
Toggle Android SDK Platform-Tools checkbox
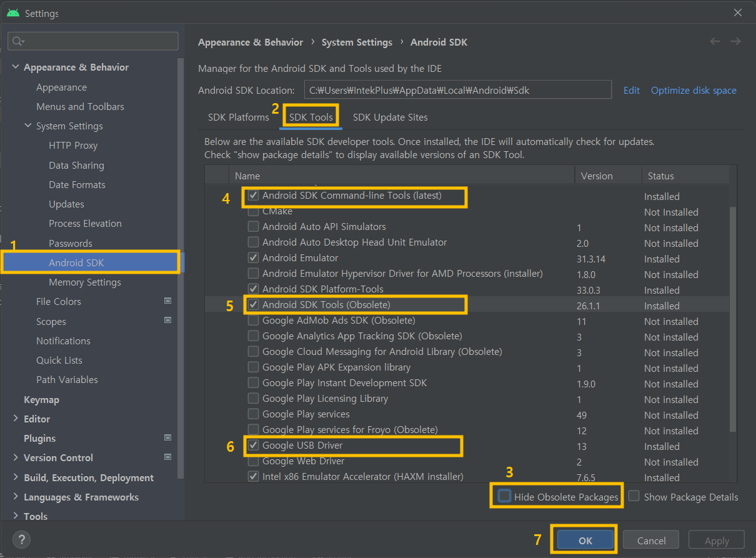(x=253, y=289)
